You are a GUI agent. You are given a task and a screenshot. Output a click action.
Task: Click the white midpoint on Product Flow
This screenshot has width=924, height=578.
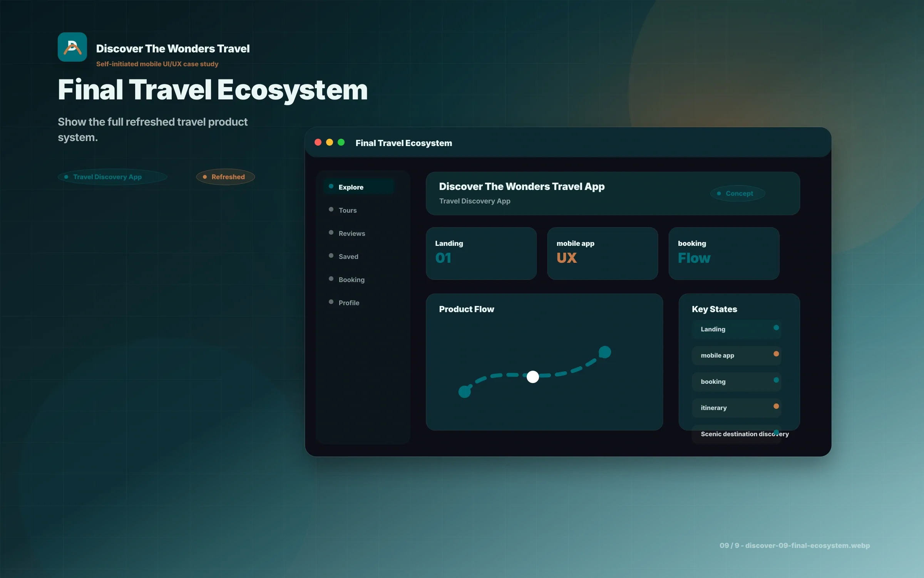(533, 376)
